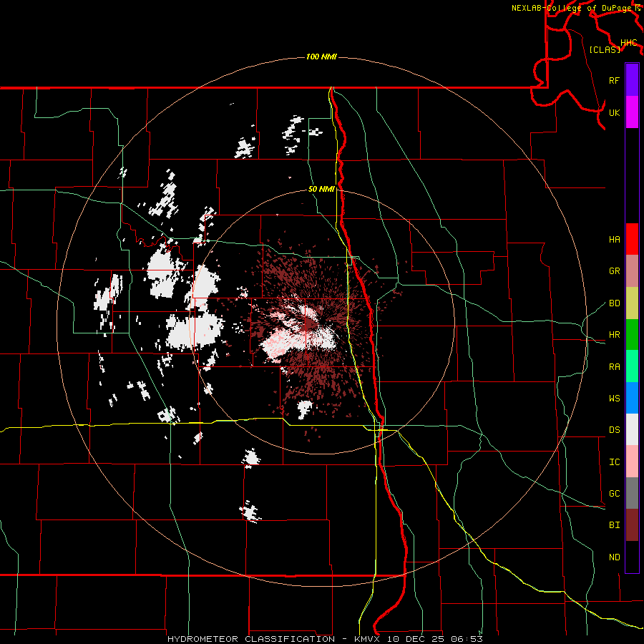Click the yellow BD legend swatch
The width and height of the screenshot is (644, 644).
click(632, 303)
